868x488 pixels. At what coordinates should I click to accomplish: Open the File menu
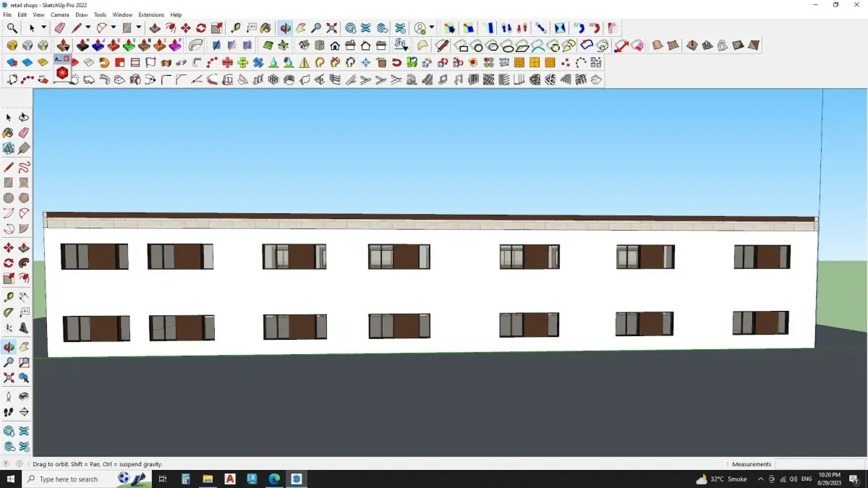tap(7, 14)
